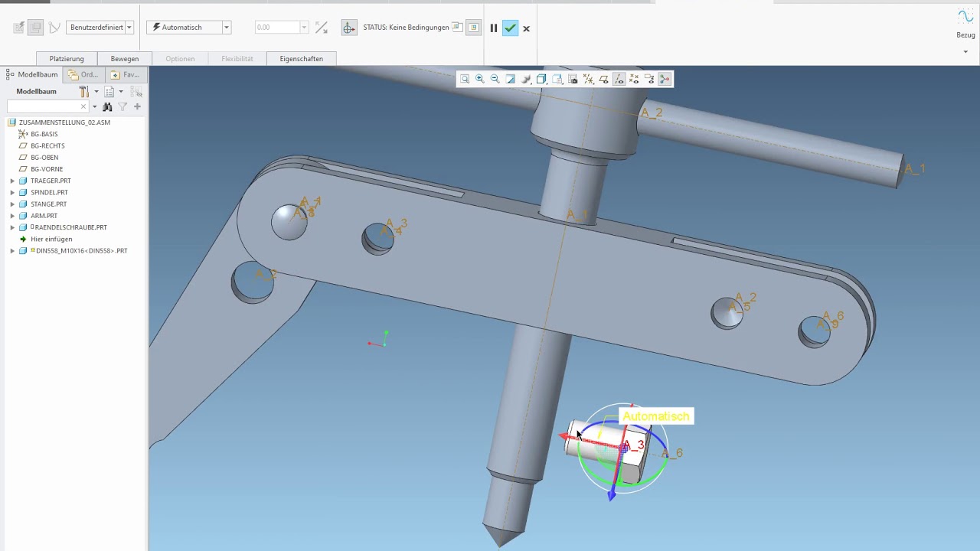Viewport: 980px width, 551px height.
Task: Select BG-RECHTS datum plane
Action: [x=47, y=145]
